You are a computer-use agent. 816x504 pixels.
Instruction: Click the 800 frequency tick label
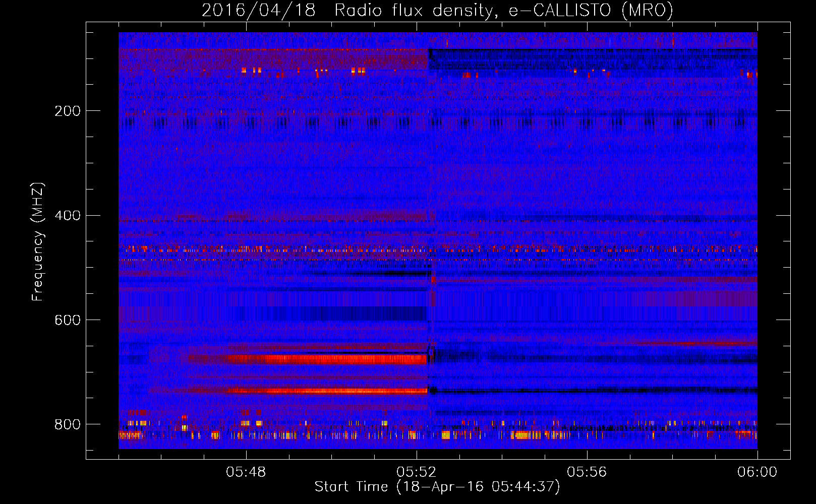click(68, 424)
